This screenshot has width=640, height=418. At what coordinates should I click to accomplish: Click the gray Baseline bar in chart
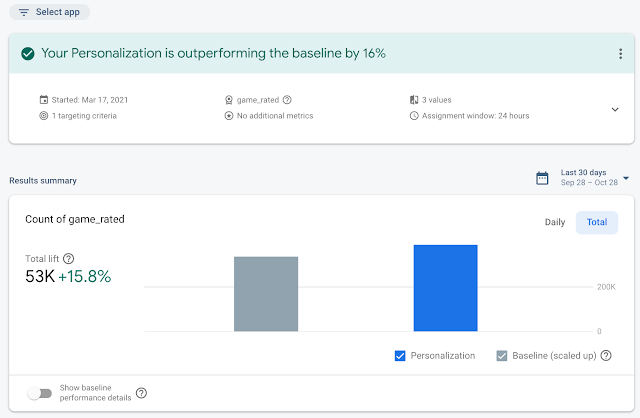pyautogui.click(x=266, y=294)
